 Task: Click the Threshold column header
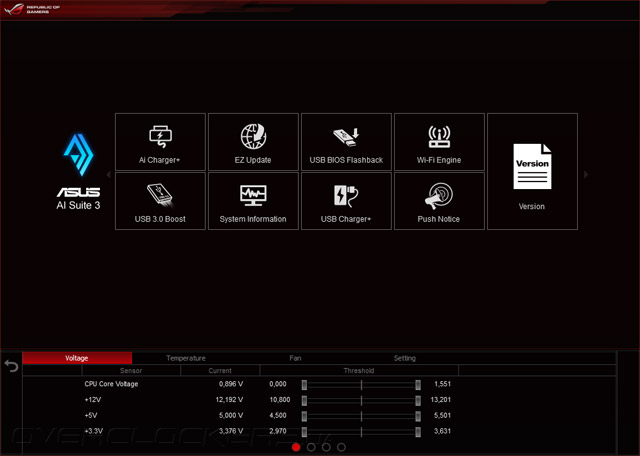click(359, 371)
